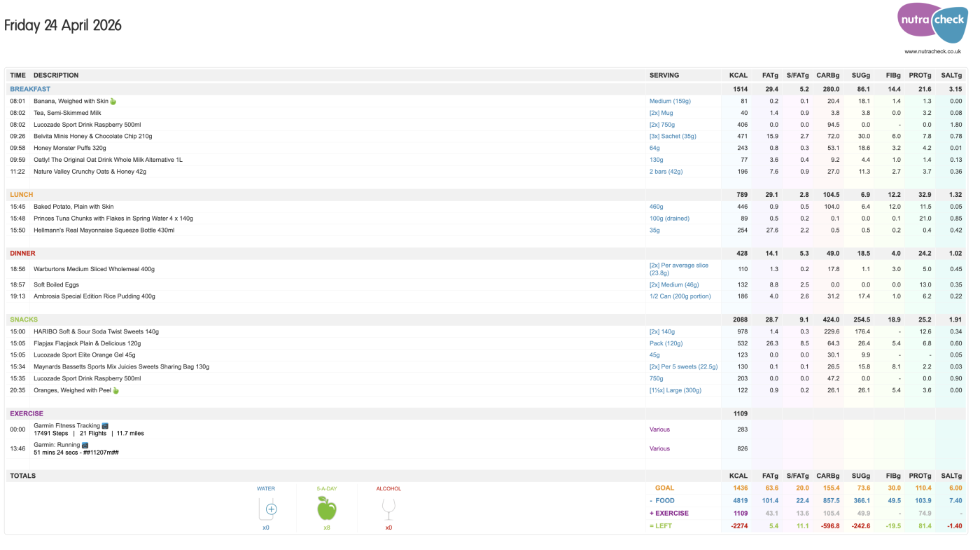This screenshot has height=550, width=980.
Task: Click the TIME column header
Action: 17,75
